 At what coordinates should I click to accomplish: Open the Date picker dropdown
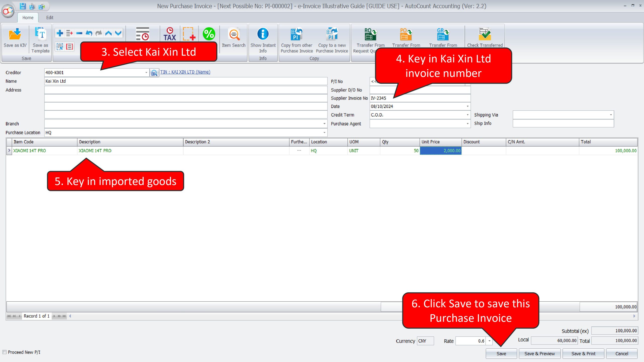point(468,106)
